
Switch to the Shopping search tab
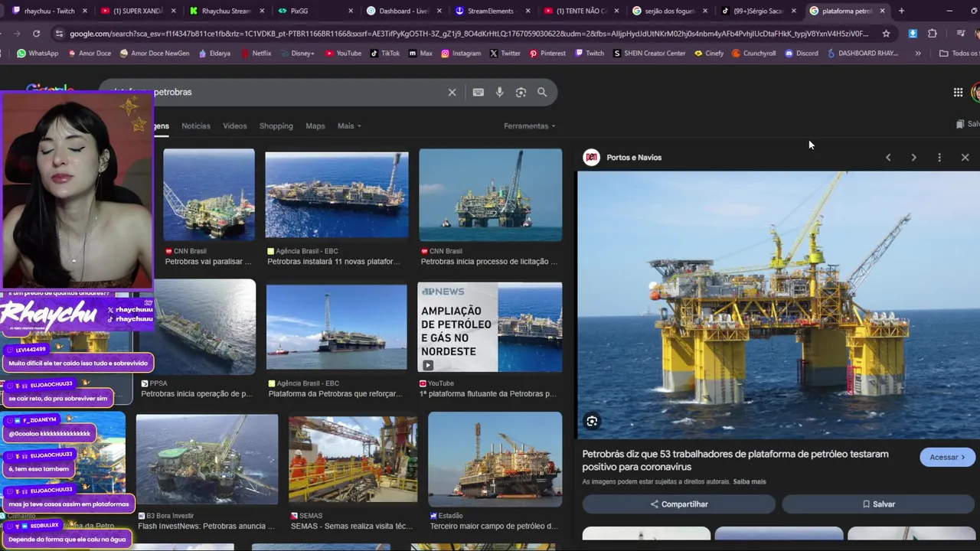click(276, 126)
